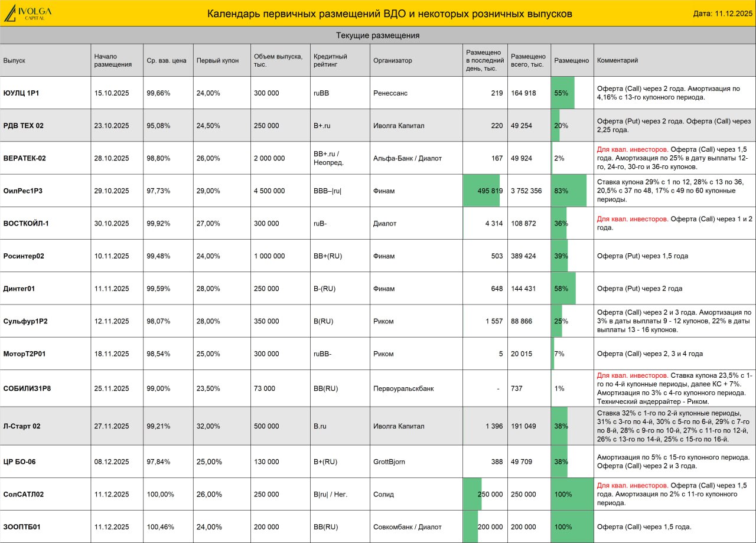This screenshot has width=756, height=543.
Task: Click organizer 'Солид'
Action: [383, 494]
